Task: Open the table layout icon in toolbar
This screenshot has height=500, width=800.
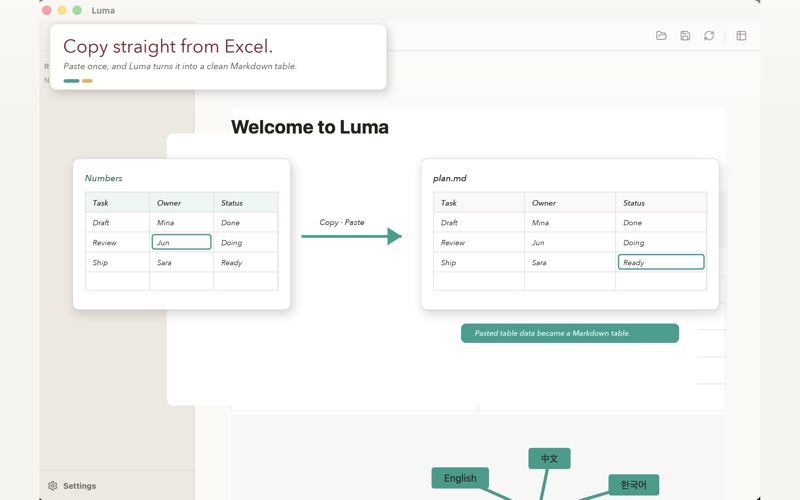Action: 741,35
